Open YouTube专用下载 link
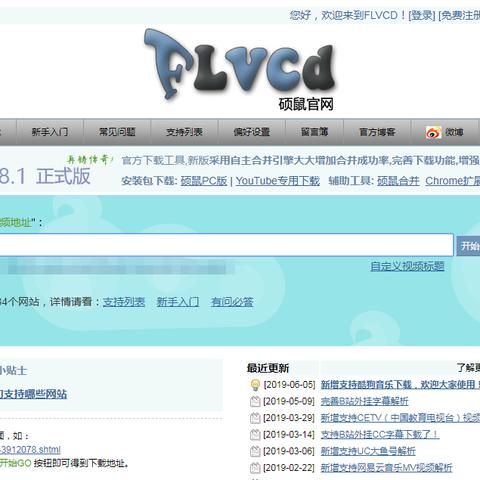480x480 pixels. coord(278,181)
